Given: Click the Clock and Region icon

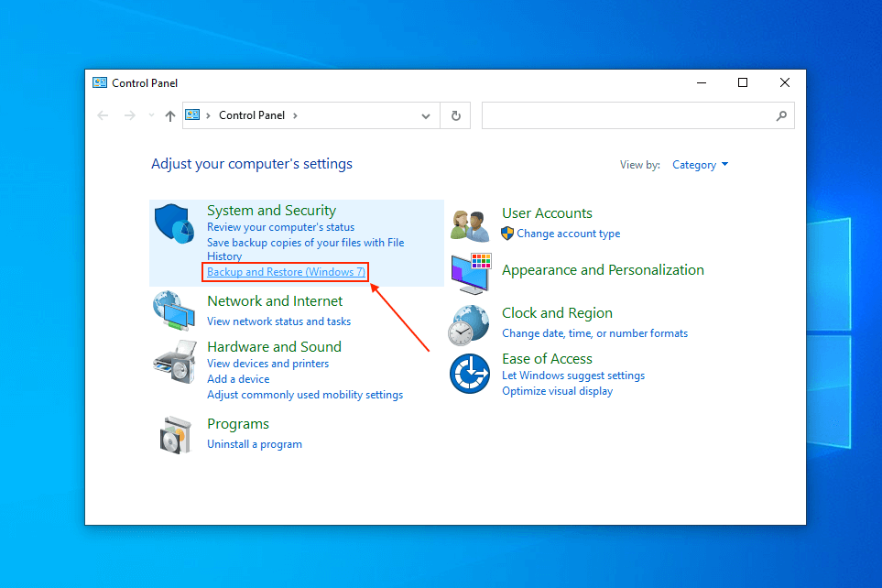Looking at the screenshot, I should point(469,323).
